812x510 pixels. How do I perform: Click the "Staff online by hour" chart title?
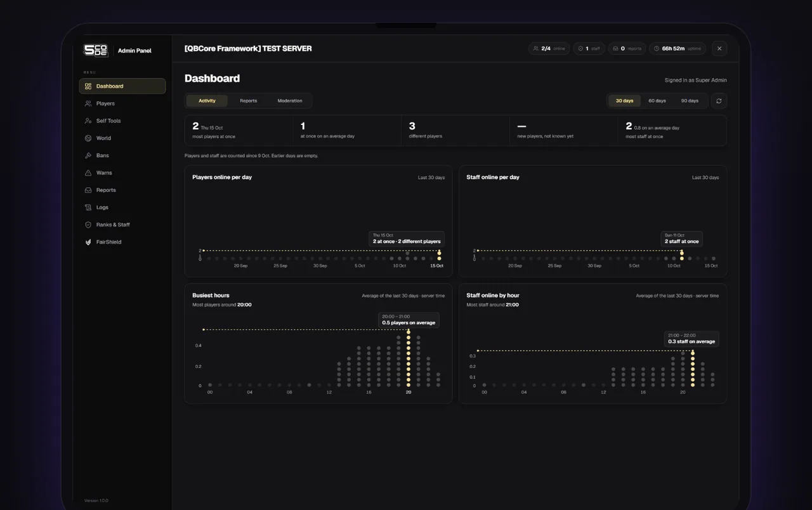(x=493, y=296)
